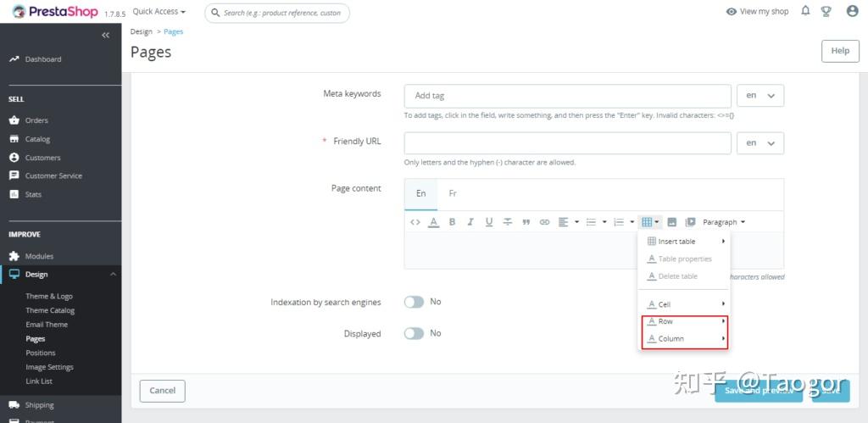Select Delete table menu item
This screenshot has width=868, height=423.
(x=684, y=276)
